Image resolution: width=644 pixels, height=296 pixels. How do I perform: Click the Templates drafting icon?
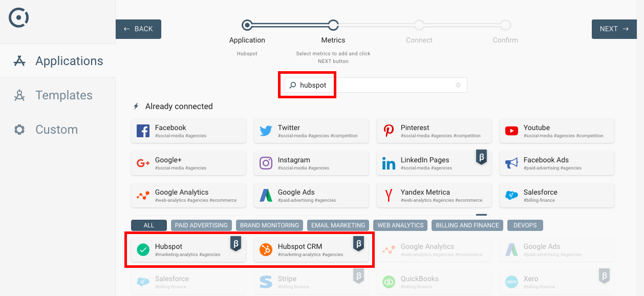(19, 95)
